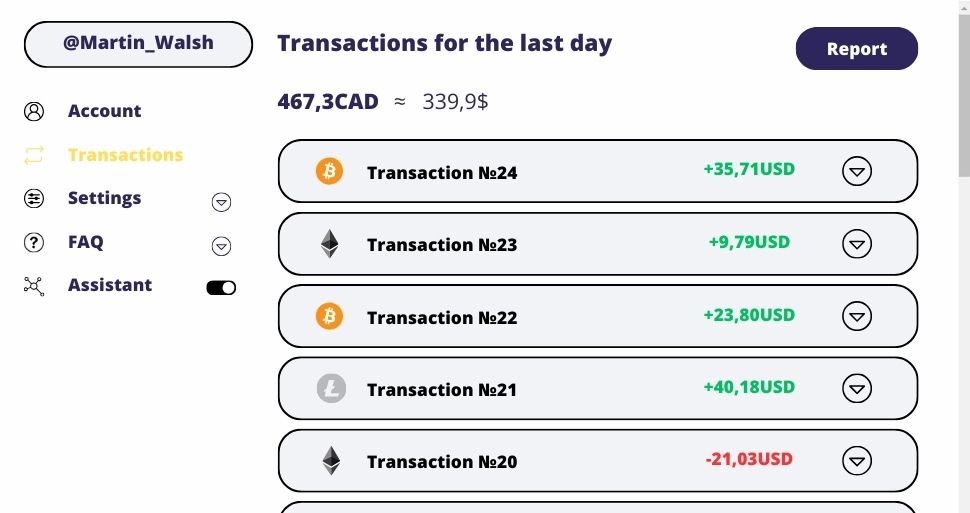Click the @Martin_Walsh profile button
The width and height of the screenshot is (970, 513).
click(138, 44)
